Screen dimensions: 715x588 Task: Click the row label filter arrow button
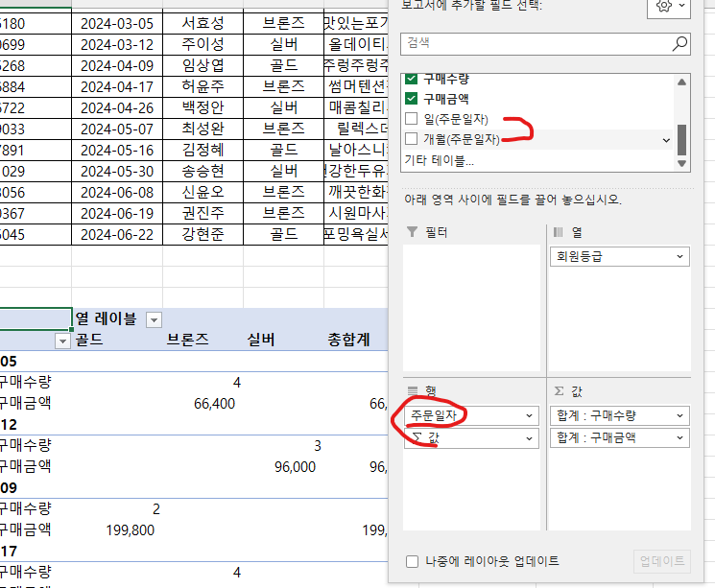pyautogui.click(x=63, y=341)
